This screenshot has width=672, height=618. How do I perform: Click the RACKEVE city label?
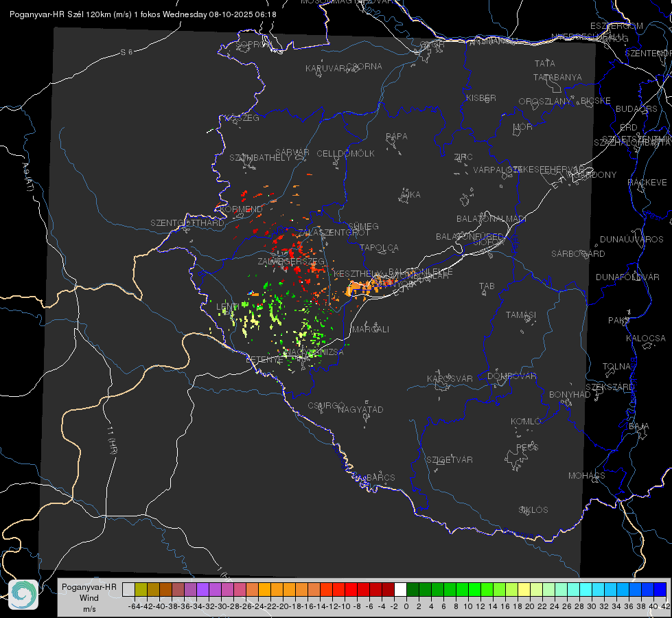647,183
